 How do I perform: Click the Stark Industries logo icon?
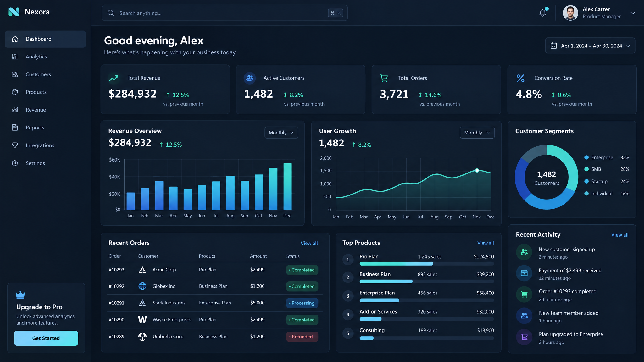coord(142,303)
